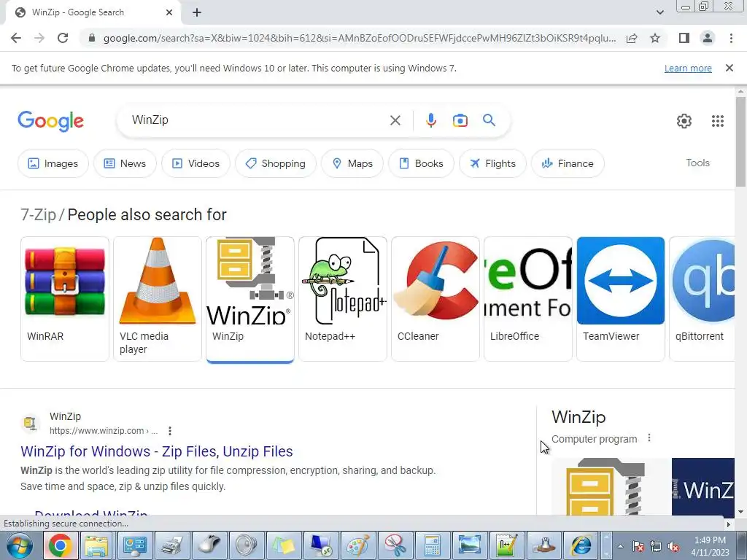Open Windows Explorer from the taskbar

97,545
